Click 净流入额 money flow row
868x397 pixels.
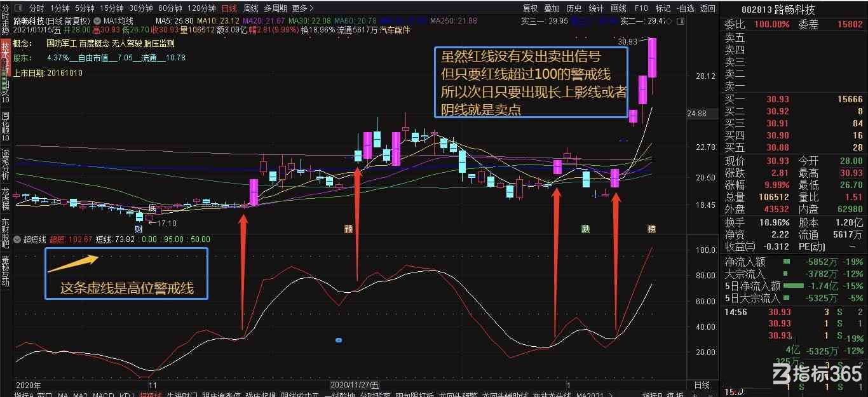pyautogui.click(x=794, y=261)
